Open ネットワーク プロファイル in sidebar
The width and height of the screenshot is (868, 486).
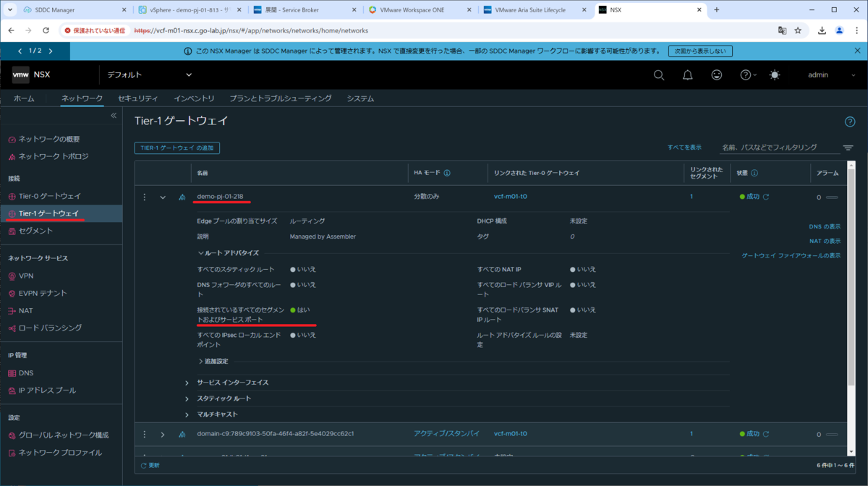point(60,453)
